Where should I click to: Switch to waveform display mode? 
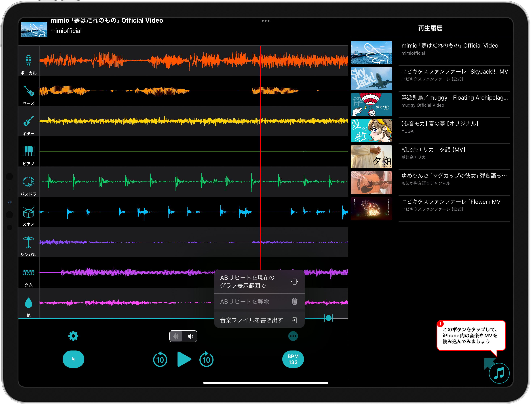[176, 336]
